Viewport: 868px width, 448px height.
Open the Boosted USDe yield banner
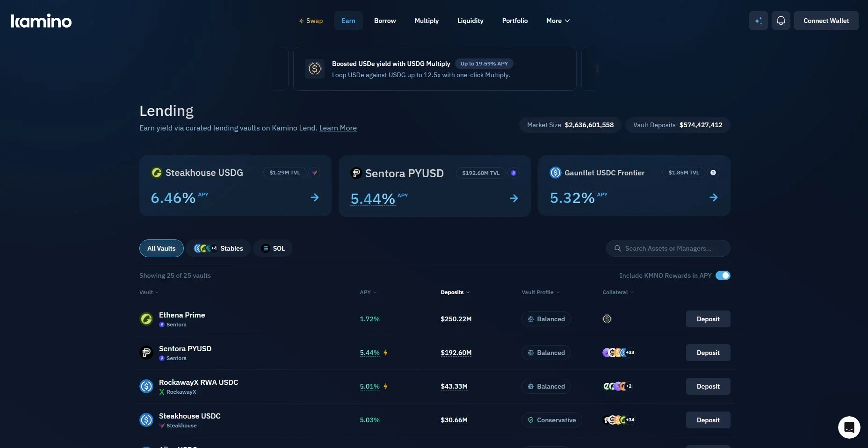point(434,69)
